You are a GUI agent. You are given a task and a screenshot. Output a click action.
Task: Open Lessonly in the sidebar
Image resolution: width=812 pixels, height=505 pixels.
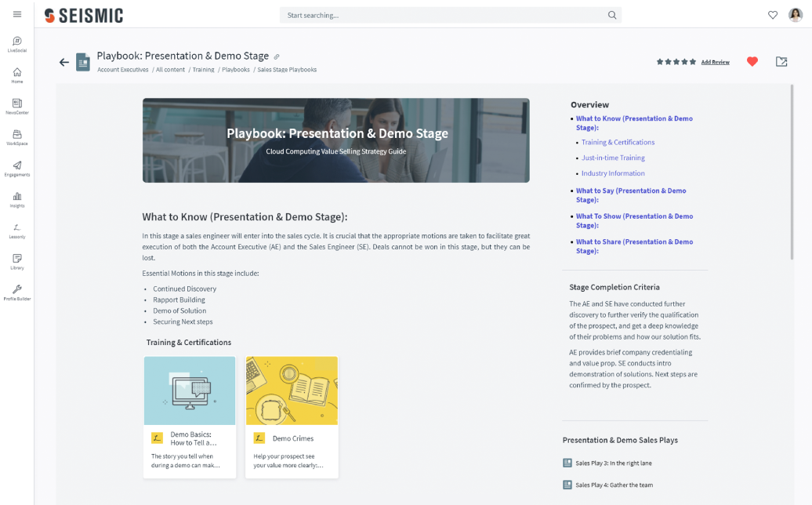[x=17, y=231]
